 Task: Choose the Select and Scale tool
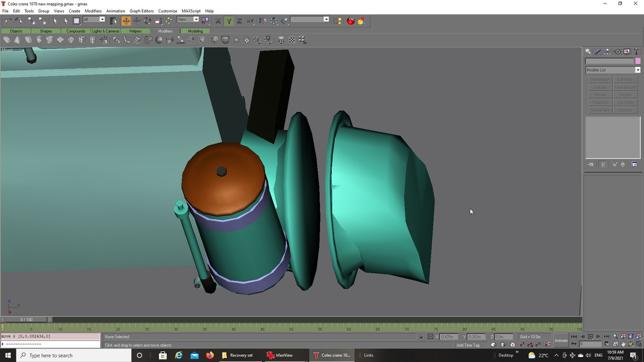[x=157, y=21]
